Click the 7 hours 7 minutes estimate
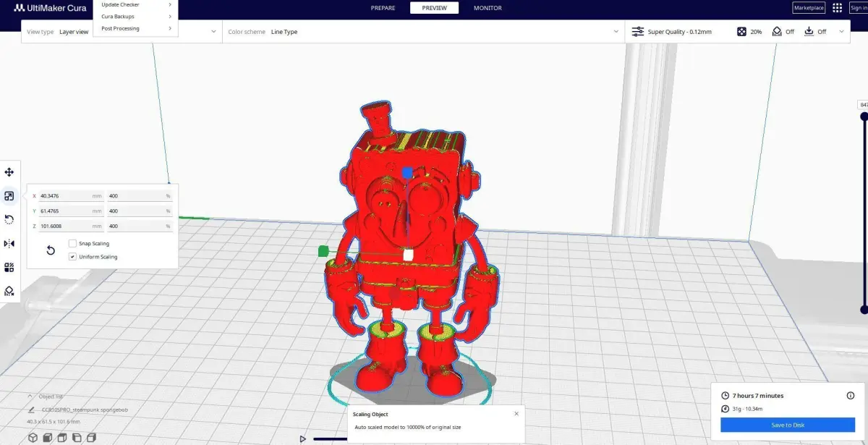This screenshot has height=445, width=868. [758, 396]
